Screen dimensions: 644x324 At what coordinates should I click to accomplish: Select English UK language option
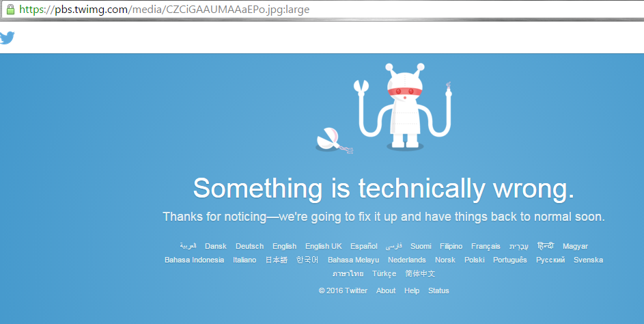click(x=323, y=246)
